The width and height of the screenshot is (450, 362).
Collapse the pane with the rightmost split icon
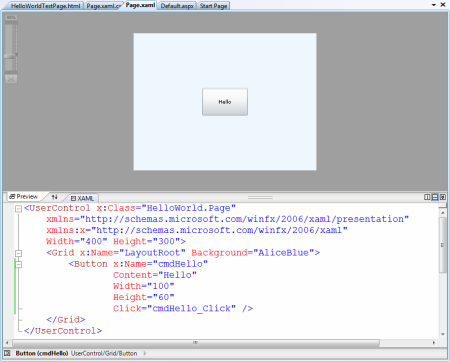click(442, 197)
